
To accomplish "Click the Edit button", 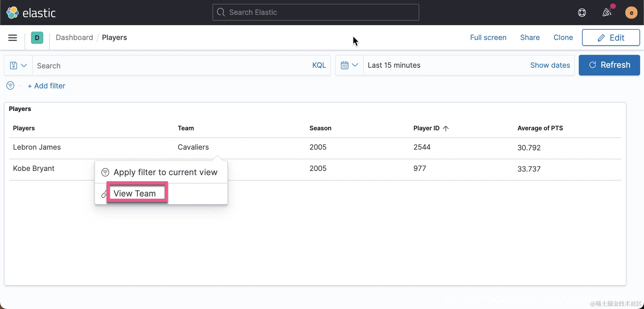I will tap(611, 37).
